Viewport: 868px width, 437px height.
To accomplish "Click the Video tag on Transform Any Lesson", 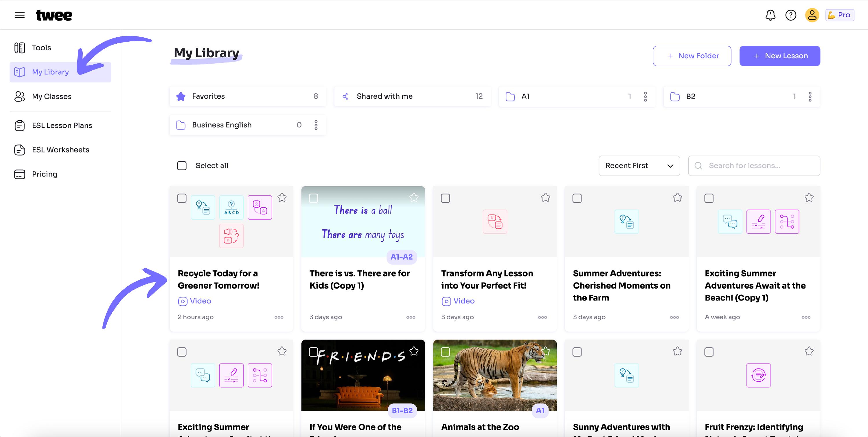I will tap(458, 301).
